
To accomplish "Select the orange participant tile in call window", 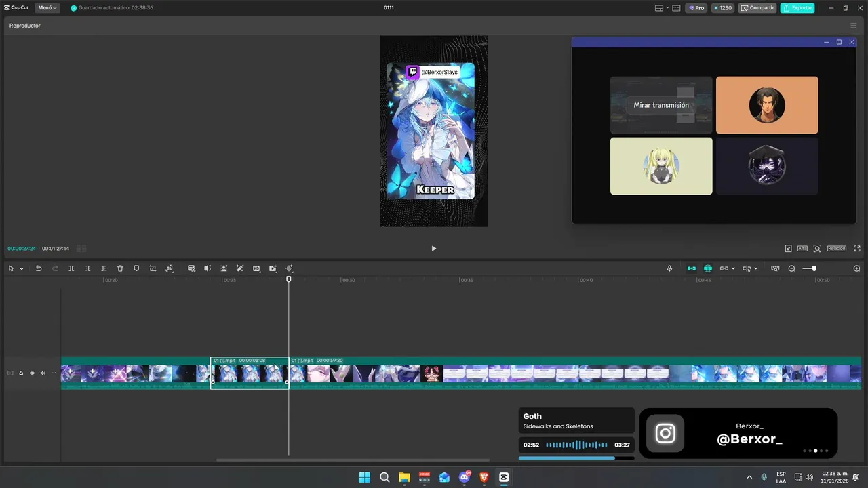I will (x=767, y=105).
